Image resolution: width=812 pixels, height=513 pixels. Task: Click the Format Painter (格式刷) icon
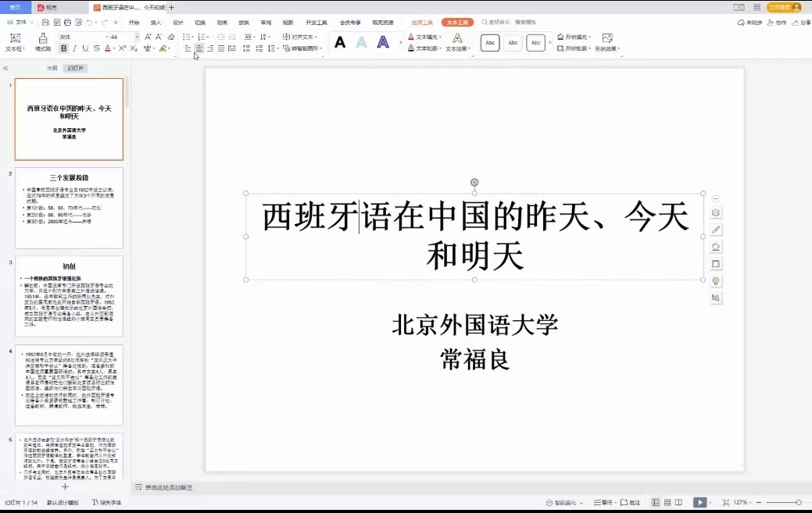pyautogui.click(x=42, y=41)
